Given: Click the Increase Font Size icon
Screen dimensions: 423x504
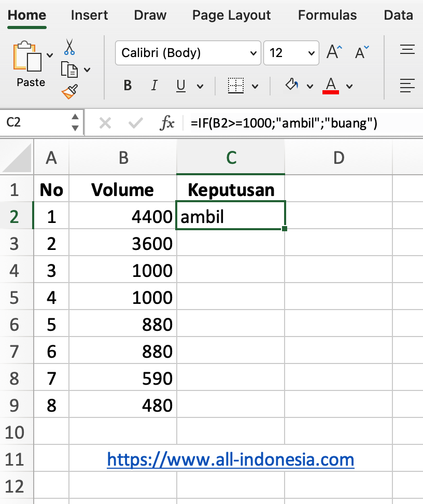Looking at the screenshot, I should (334, 52).
